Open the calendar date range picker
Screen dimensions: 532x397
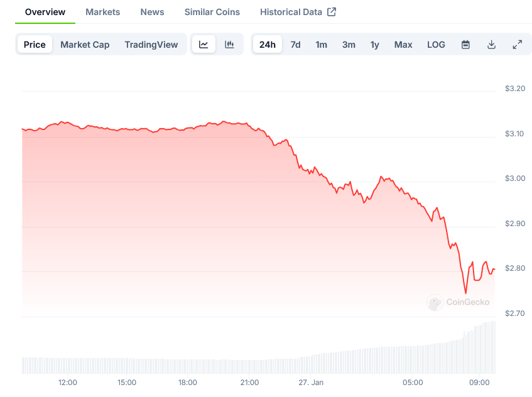point(465,45)
